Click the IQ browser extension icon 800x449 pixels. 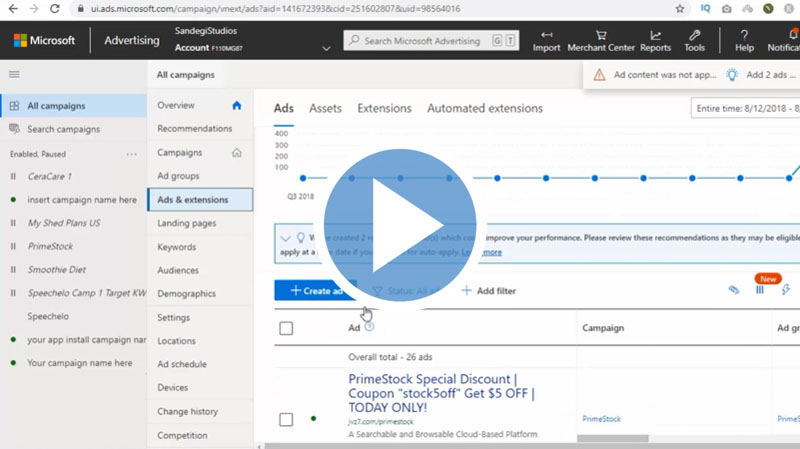705,9
